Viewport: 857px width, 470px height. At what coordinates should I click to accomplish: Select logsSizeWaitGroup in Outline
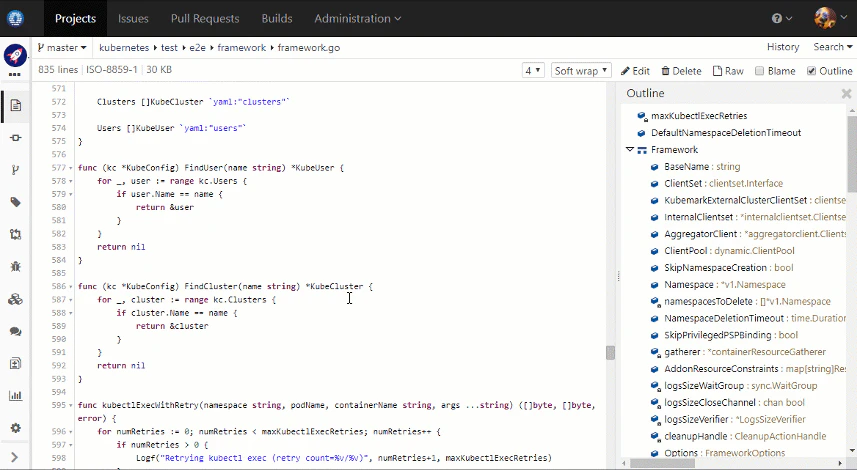pos(741,386)
